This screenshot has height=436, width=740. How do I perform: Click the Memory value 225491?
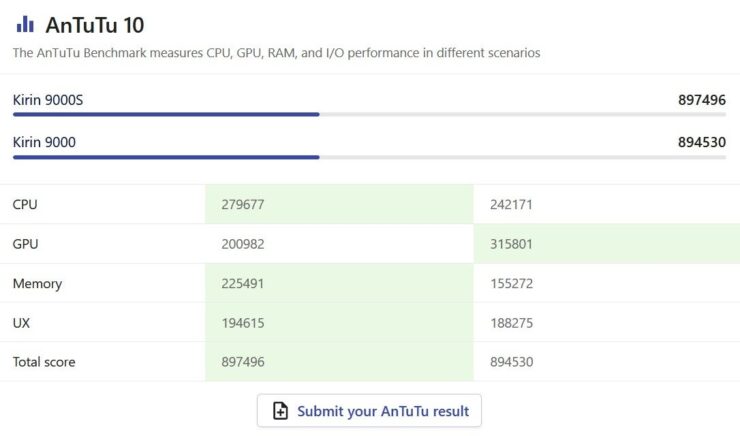243,284
